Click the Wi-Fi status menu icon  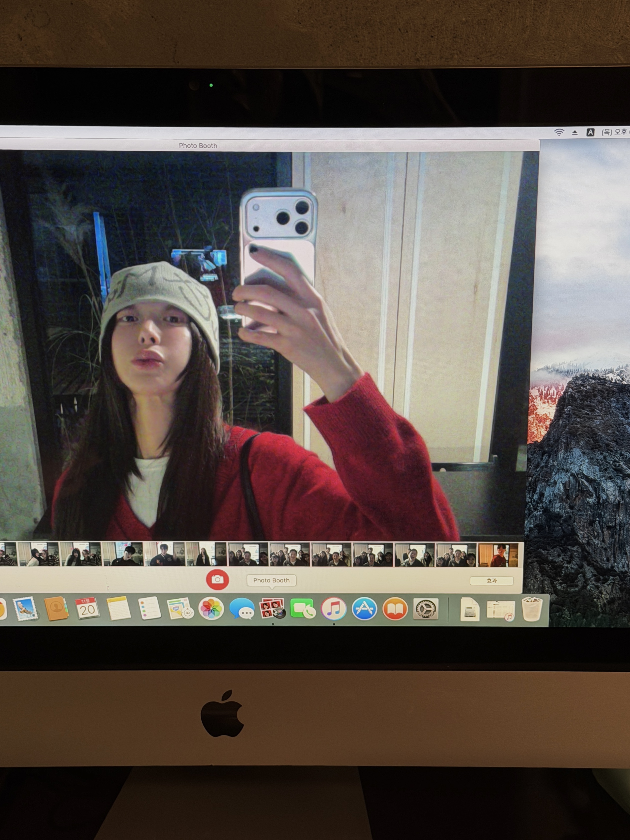(559, 132)
